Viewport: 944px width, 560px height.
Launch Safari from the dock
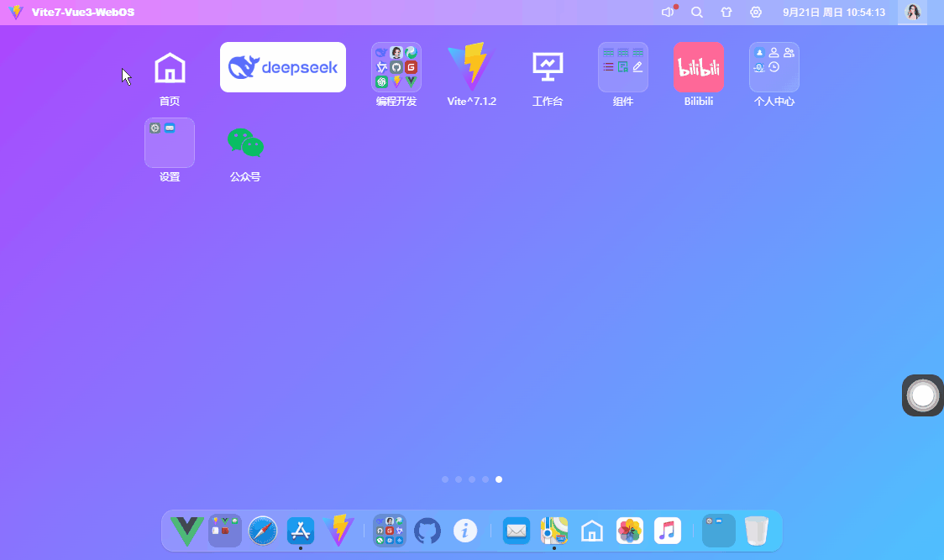coord(262,531)
